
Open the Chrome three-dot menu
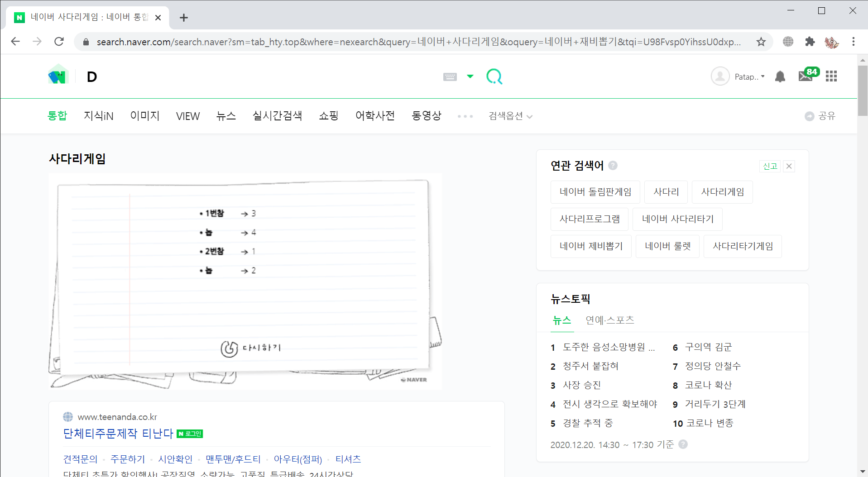pos(854,42)
